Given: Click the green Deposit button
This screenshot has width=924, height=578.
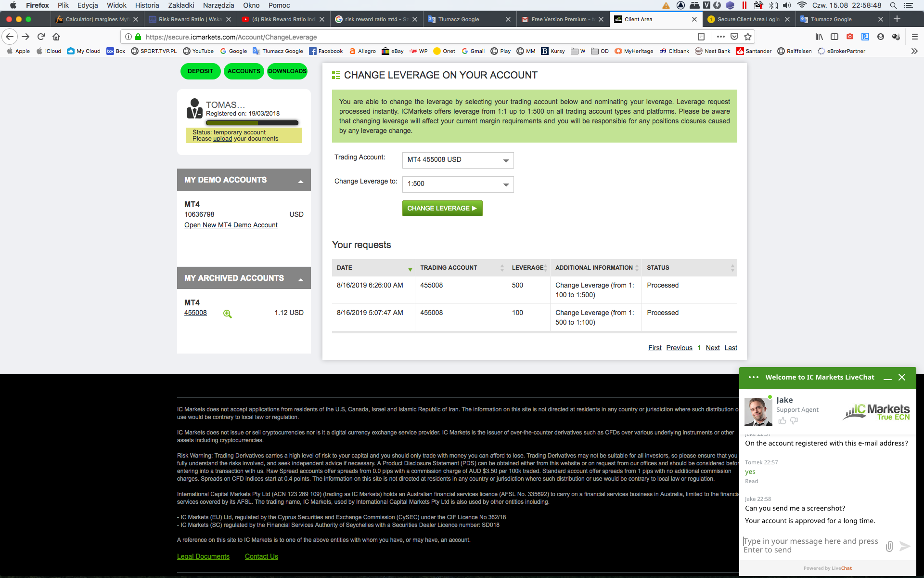Looking at the screenshot, I should (x=200, y=71).
